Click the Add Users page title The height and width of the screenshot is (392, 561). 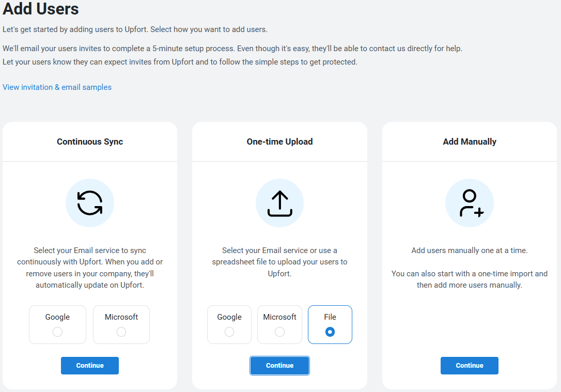click(40, 9)
